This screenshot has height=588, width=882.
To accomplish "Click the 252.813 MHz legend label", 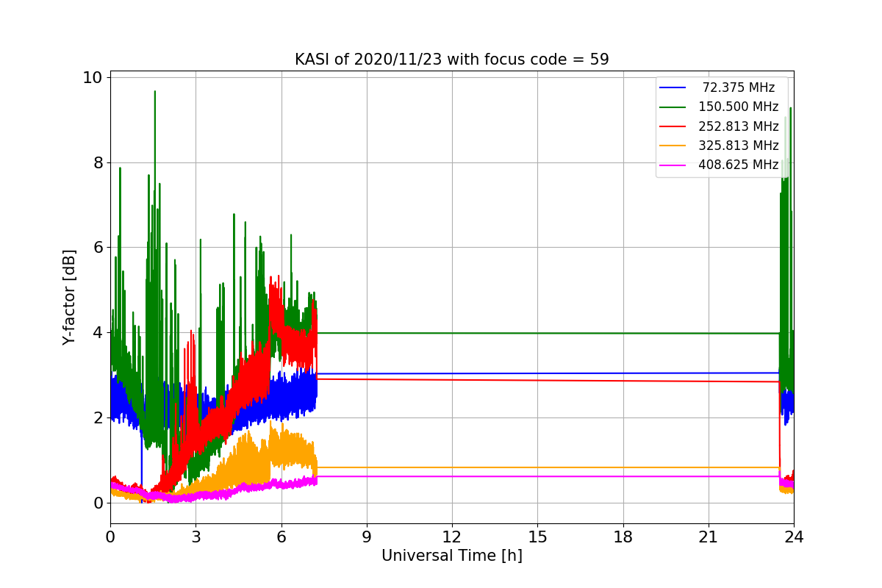I will (739, 126).
